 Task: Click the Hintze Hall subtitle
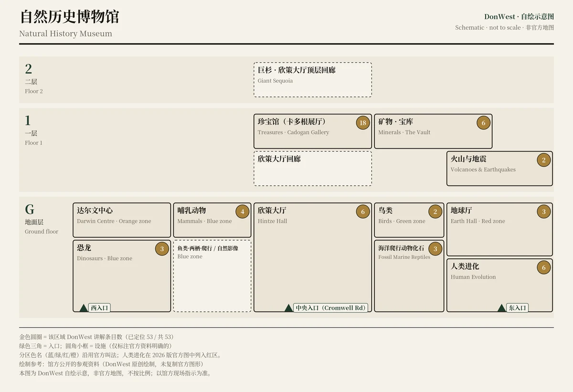[273, 221]
